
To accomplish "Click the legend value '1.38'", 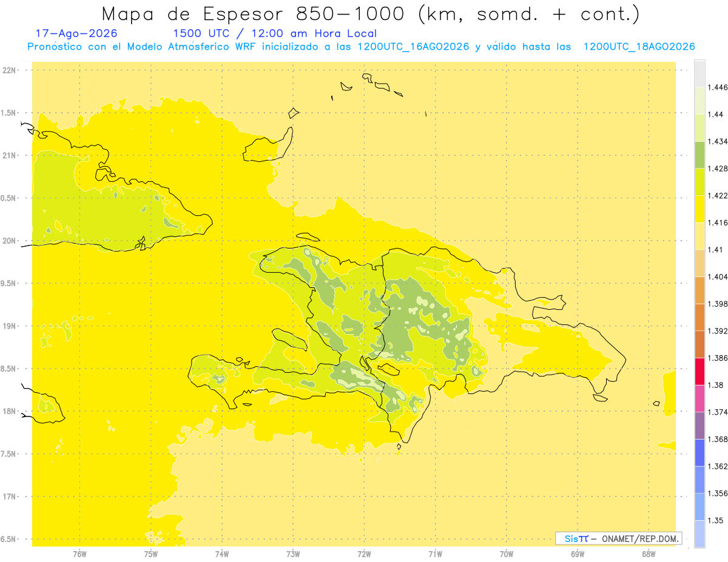I will point(716,385).
